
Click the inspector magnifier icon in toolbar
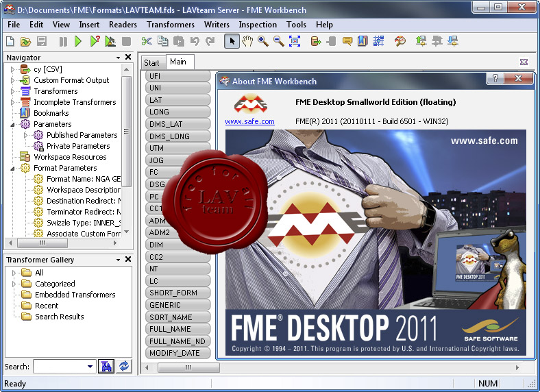coord(400,41)
